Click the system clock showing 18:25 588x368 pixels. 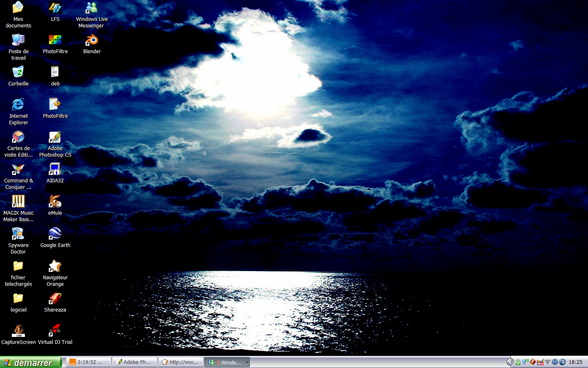point(575,362)
